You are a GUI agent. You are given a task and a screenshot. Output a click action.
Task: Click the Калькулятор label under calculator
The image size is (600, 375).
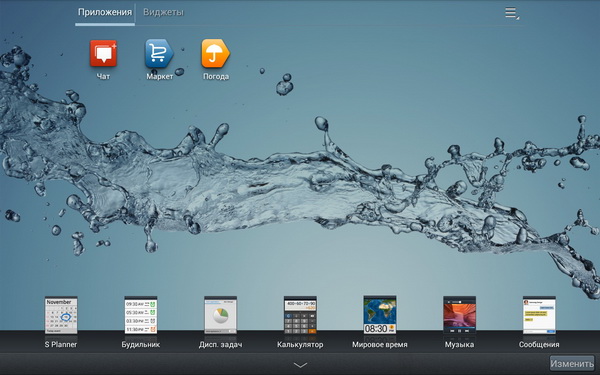300,345
